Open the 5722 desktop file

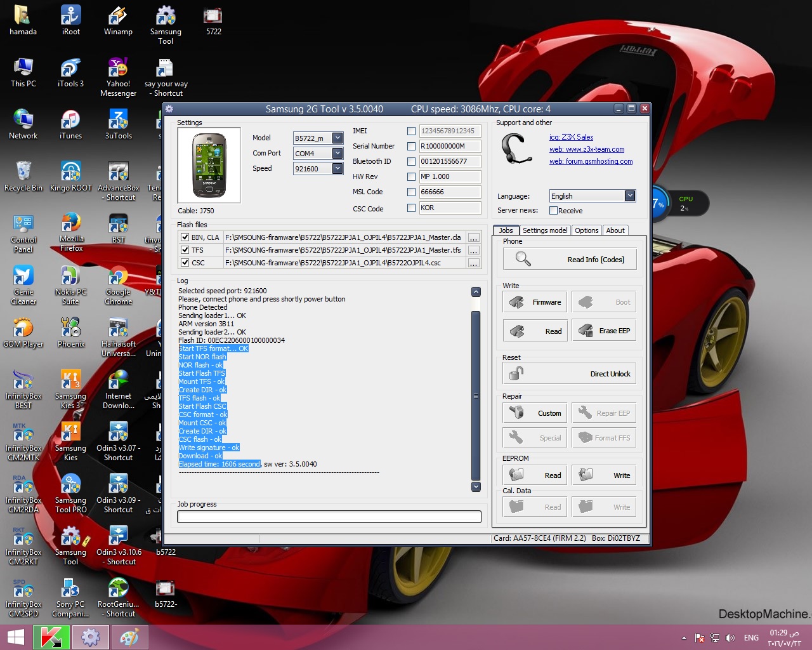[213, 20]
